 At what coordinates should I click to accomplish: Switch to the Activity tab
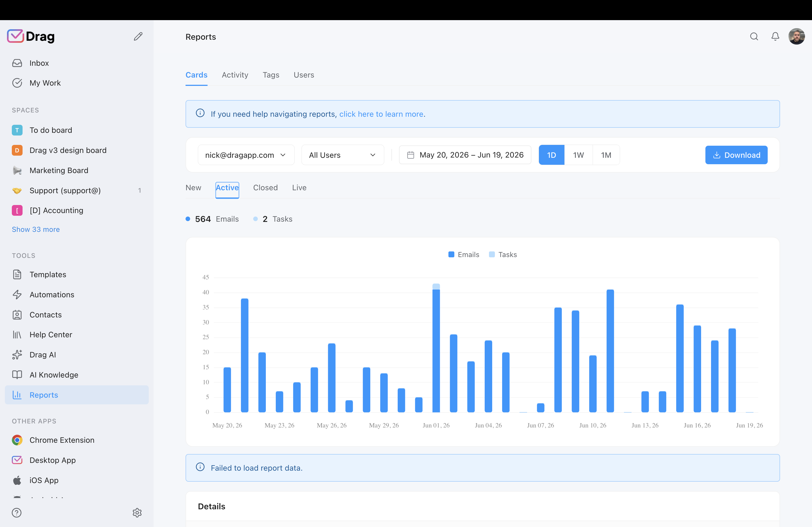pos(235,75)
